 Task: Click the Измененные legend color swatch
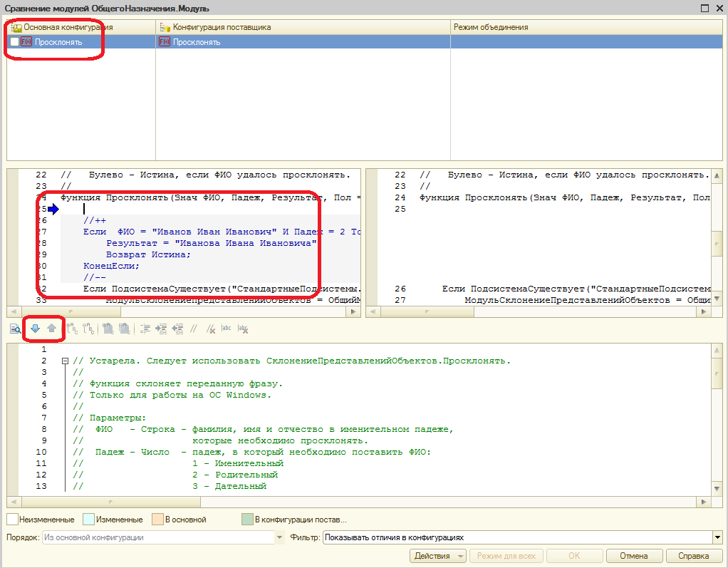(x=88, y=520)
